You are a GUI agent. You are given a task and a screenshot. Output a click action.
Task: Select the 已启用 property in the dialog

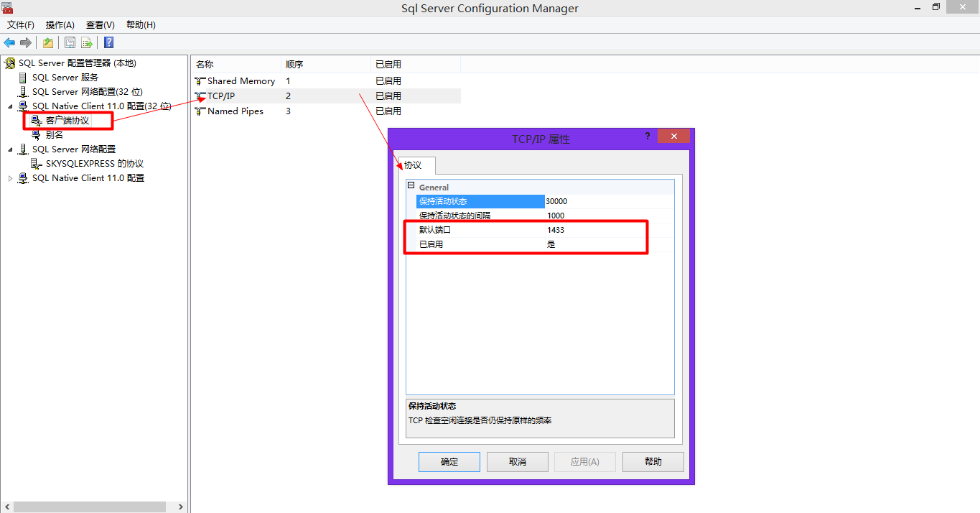click(x=431, y=244)
